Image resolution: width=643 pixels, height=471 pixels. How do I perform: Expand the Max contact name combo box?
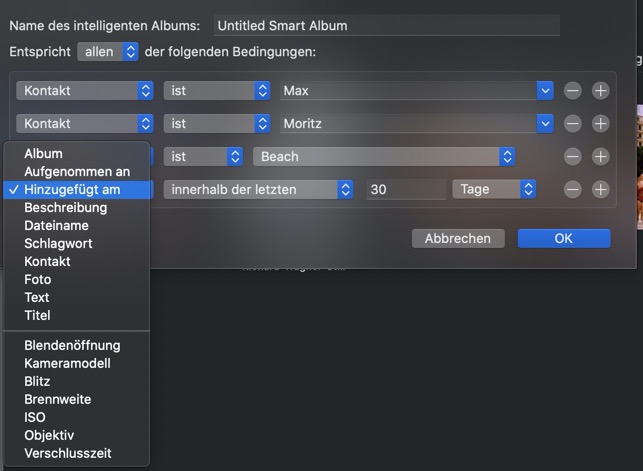point(545,91)
